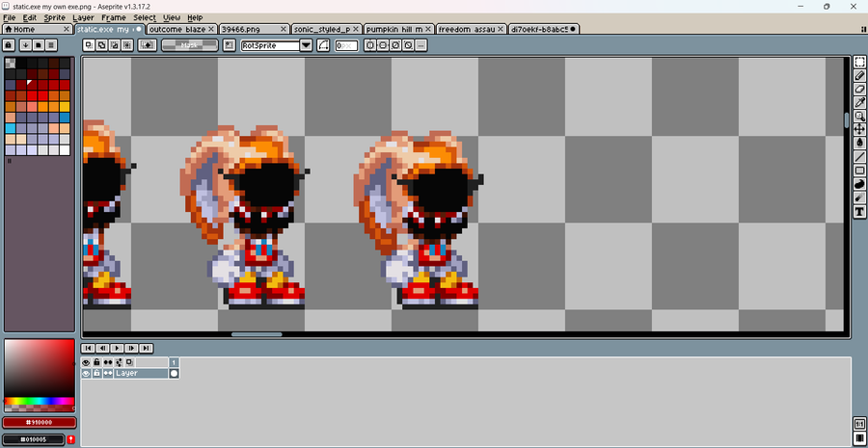Toggle the palette edit lock button

pyautogui.click(x=9, y=44)
